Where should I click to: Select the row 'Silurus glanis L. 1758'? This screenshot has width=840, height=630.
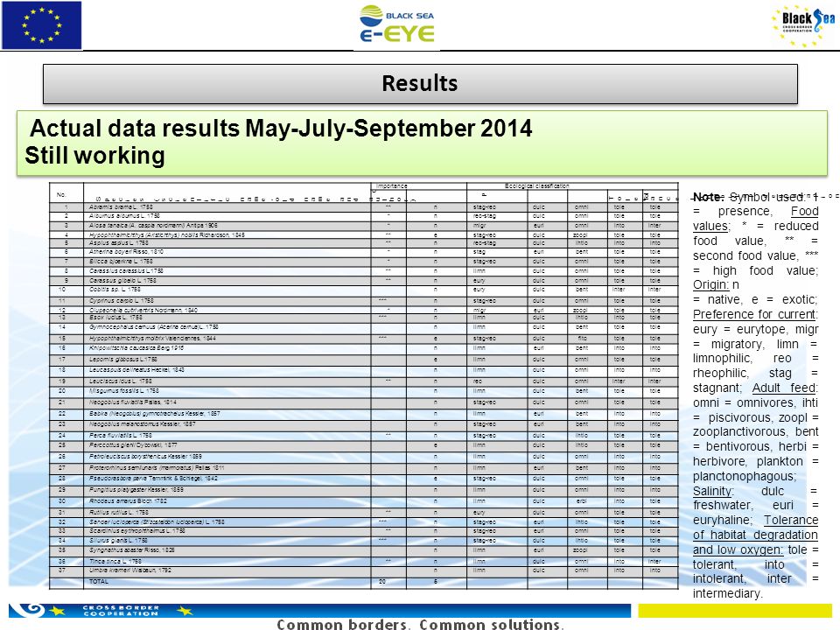364,541
